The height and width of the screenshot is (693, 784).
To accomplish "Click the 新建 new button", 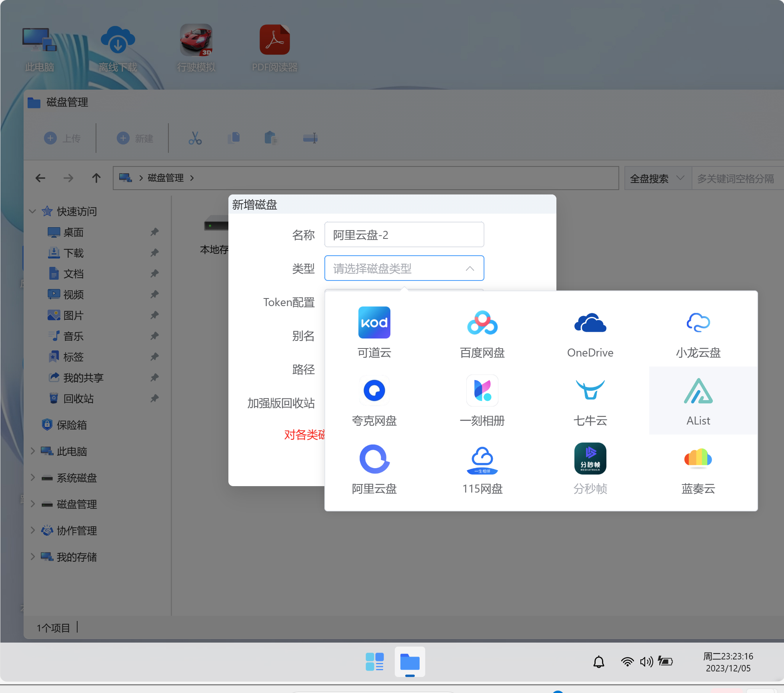I will tap(135, 138).
